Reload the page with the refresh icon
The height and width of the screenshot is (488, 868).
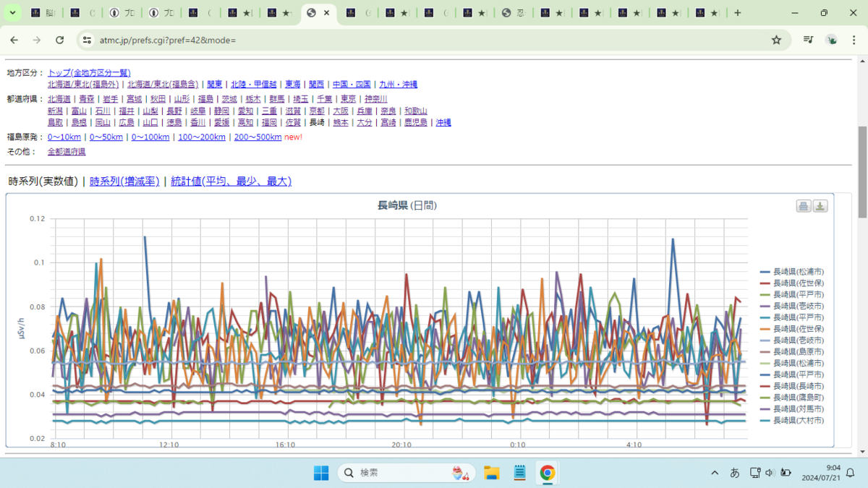[x=60, y=40]
